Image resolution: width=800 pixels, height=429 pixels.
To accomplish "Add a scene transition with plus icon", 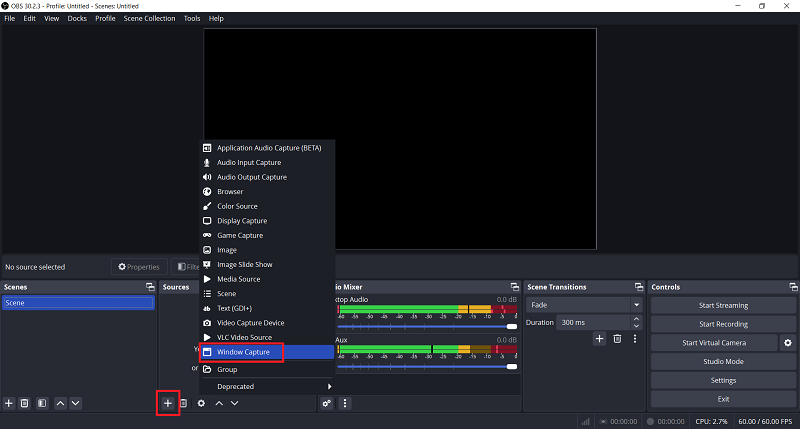I will [599, 338].
